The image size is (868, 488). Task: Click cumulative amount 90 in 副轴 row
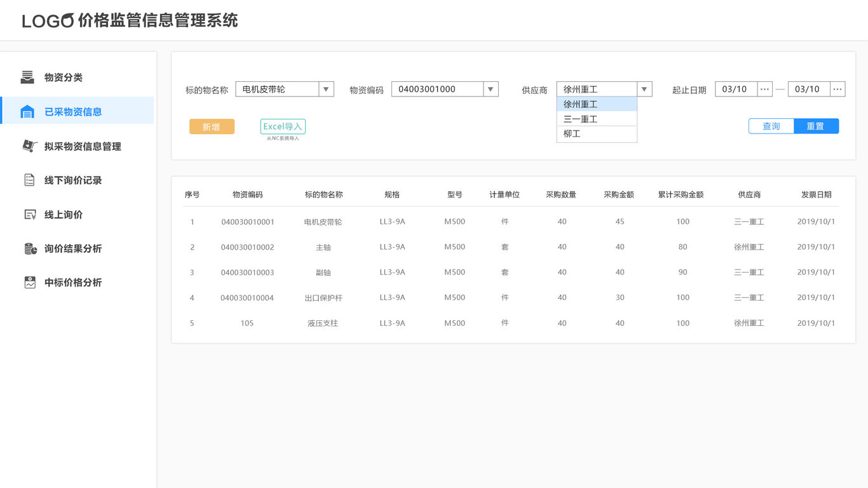point(682,273)
